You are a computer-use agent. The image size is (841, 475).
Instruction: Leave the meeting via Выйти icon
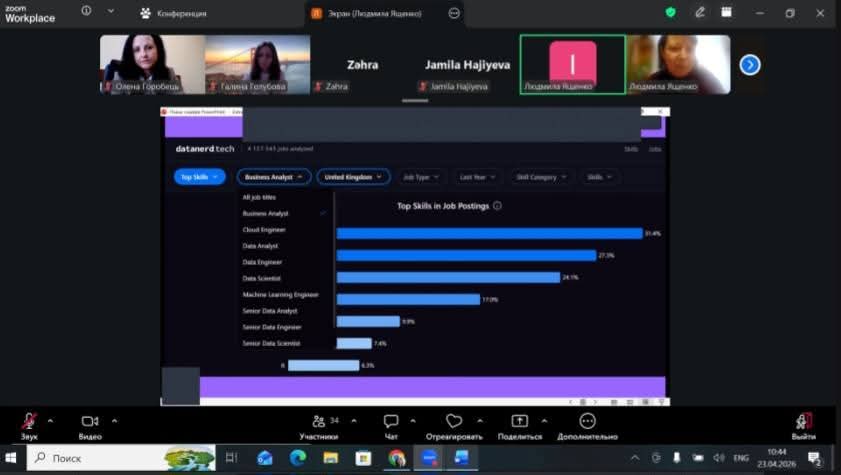[x=803, y=421]
